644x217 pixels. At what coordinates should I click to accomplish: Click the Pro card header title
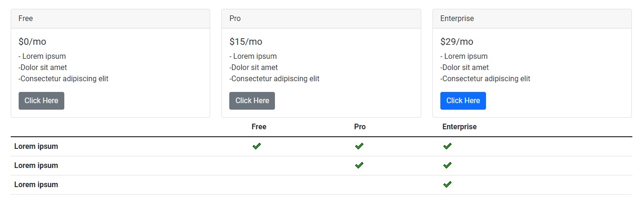point(235,19)
